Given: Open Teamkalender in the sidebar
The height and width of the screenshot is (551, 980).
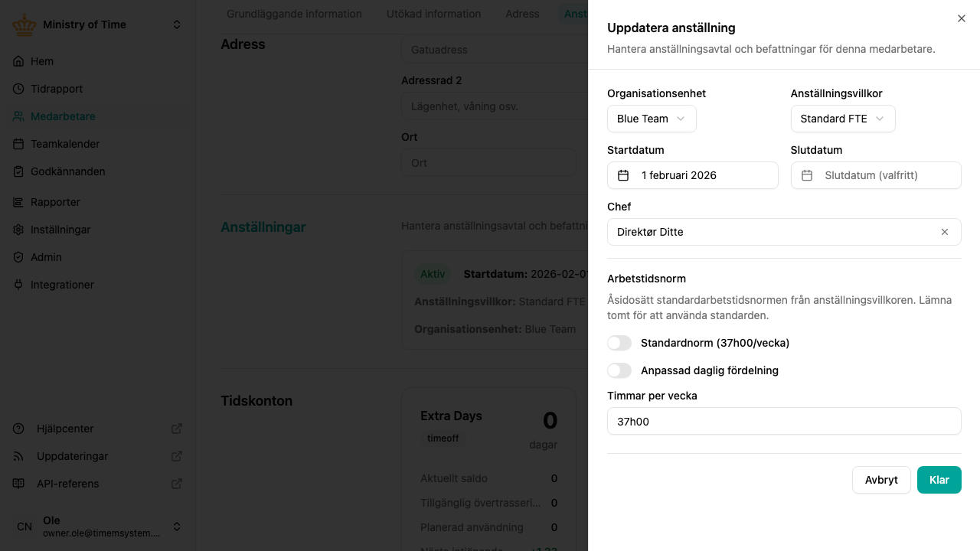Looking at the screenshot, I should click(98, 144).
